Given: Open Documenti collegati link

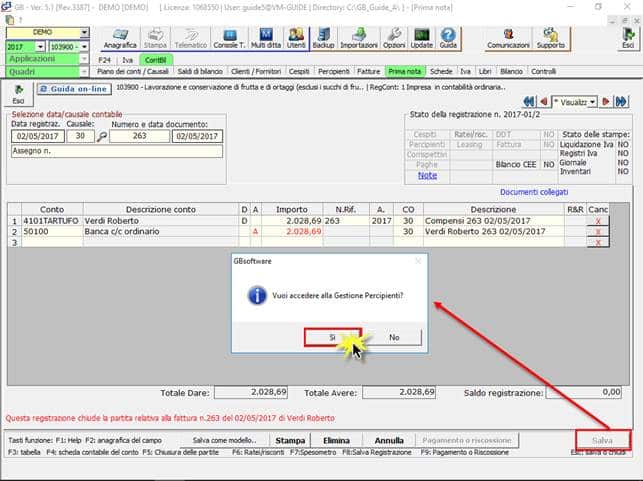Looking at the screenshot, I should coord(534,192).
